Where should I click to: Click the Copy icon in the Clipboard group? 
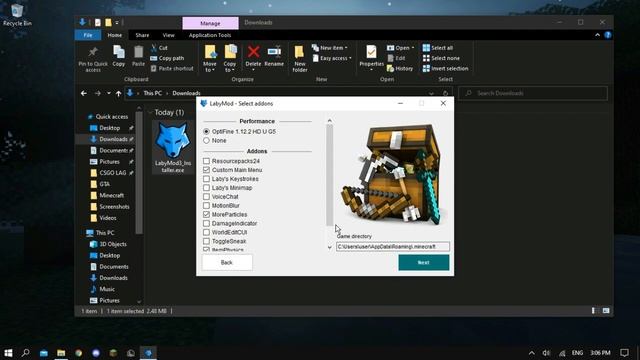pyautogui.click(x=119, y=52)
